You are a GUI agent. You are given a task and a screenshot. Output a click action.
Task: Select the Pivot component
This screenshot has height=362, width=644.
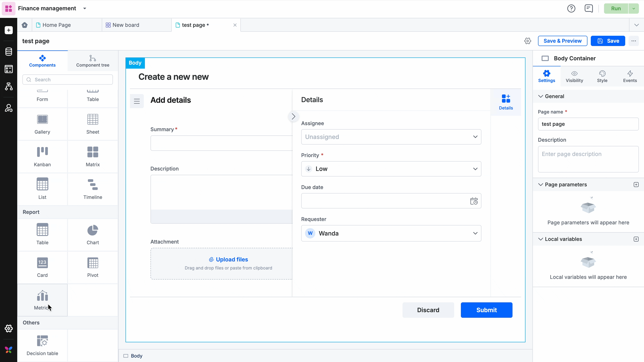(93, 267)
